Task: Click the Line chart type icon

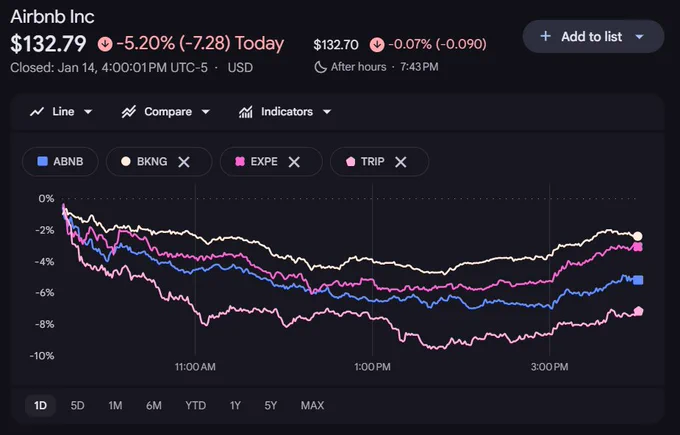Action: coord(37,112)
